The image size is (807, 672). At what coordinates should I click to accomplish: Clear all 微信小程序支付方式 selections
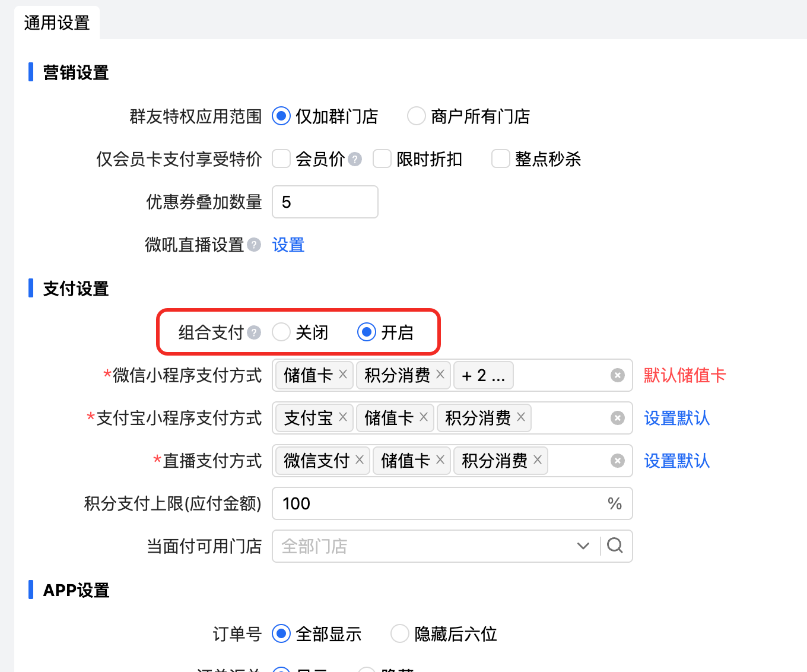coord(618,375)
